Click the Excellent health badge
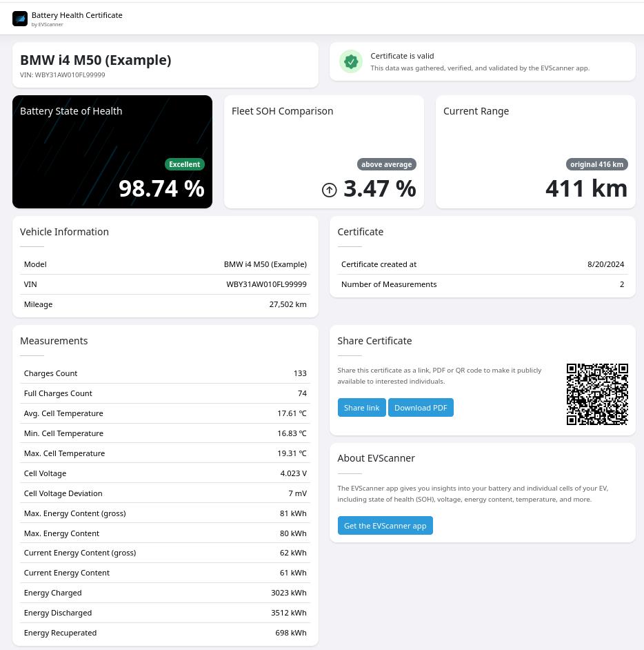Viewport: 644px width, 650px height. click(185, 164)
